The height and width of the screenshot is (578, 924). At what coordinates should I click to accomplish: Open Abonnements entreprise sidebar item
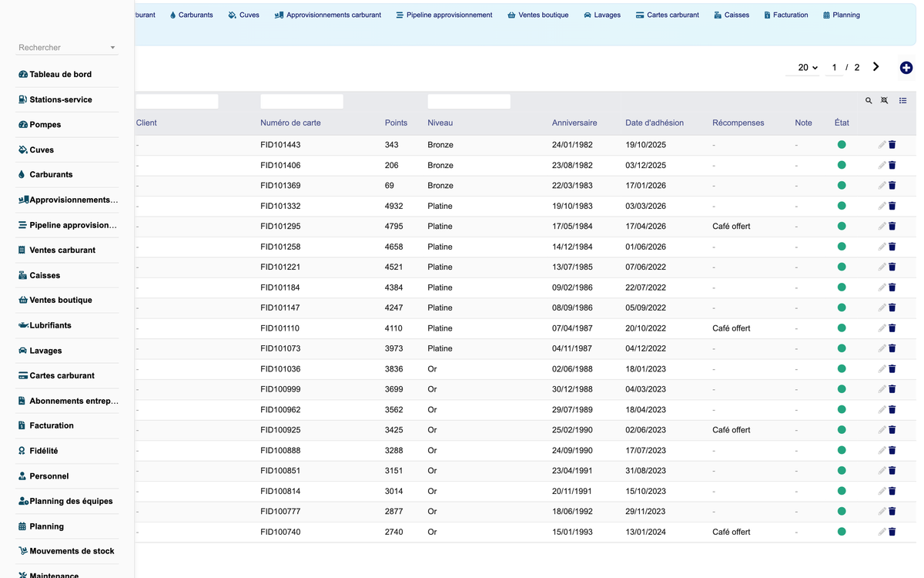click(69, 401)
